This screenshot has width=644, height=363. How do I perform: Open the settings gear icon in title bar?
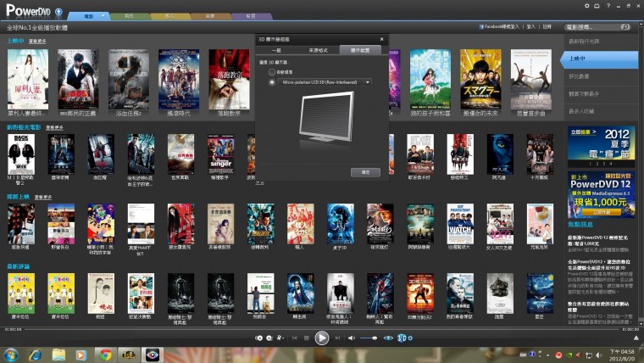click(587, 6)
